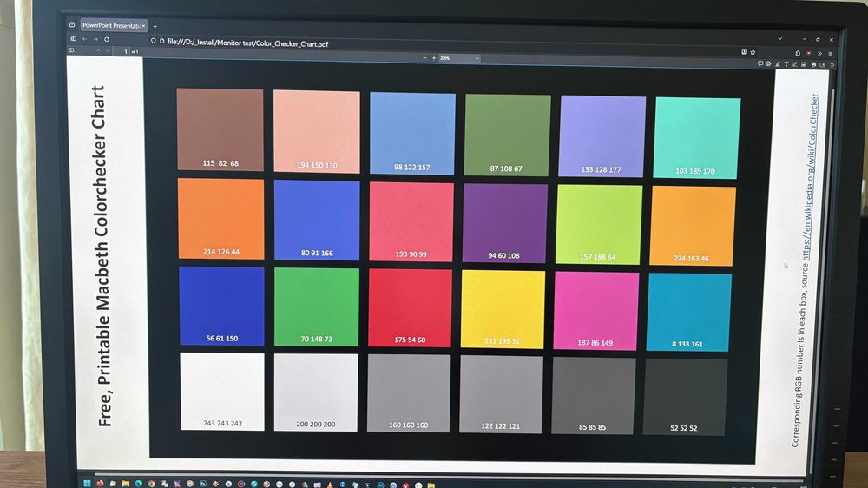Screen dimensions: 868x488
Task: Bookmark this page with the star icon
Action: pyautogui.click(x=753, y=52)
